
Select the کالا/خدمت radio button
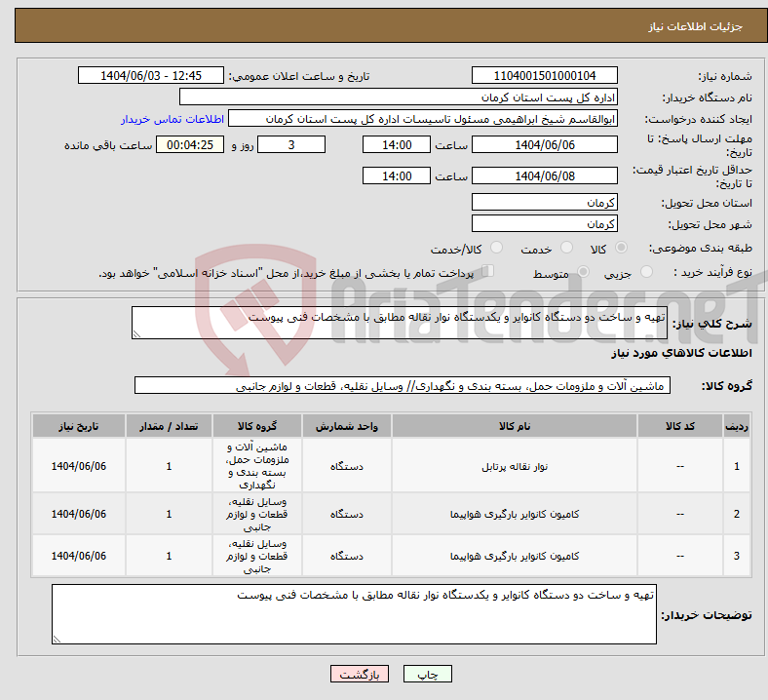coord(497,248)
